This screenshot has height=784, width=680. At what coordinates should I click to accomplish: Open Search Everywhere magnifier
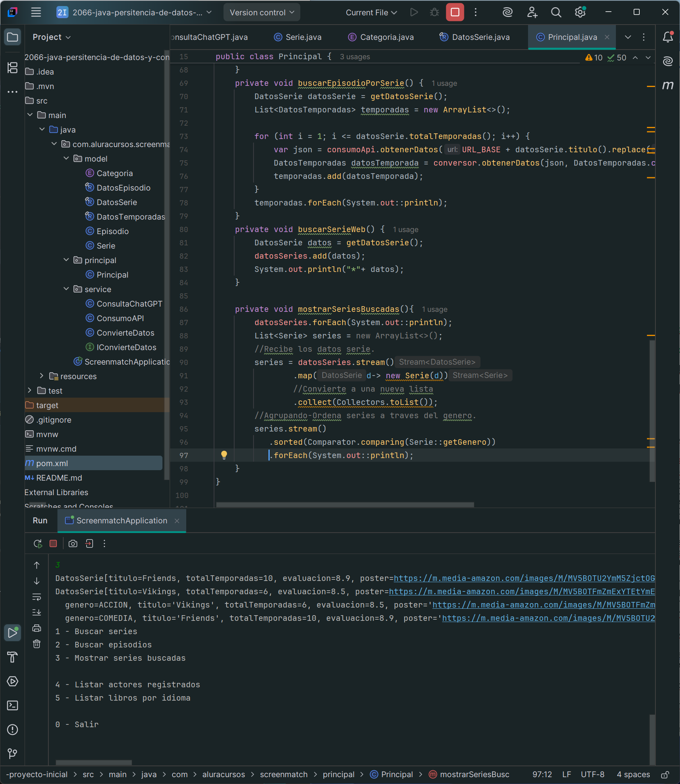click(556, 12)
